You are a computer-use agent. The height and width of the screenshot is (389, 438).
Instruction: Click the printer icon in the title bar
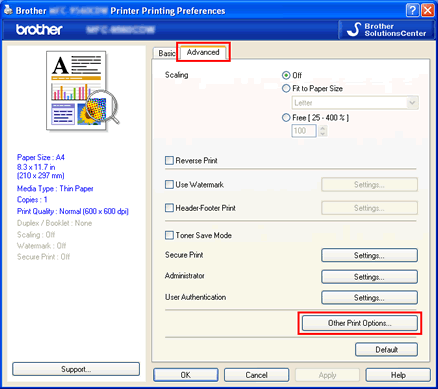coord(9,10)
